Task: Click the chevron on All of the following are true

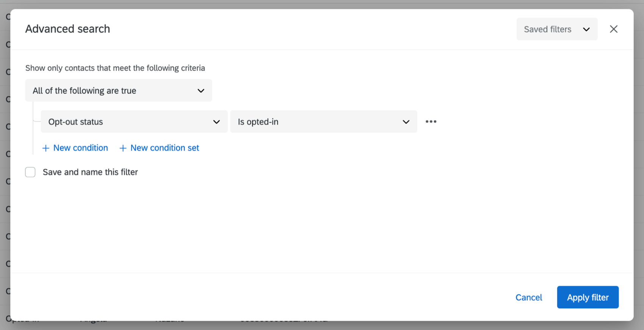Action: click(201, 91)
